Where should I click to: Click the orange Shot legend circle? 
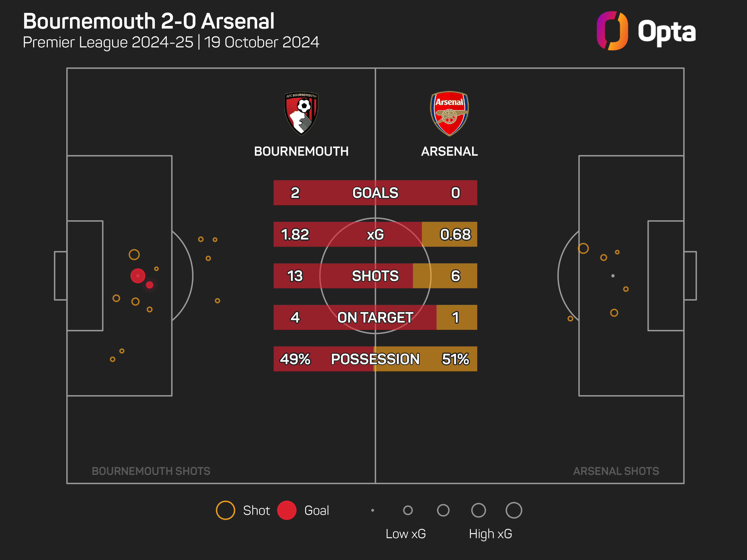tap(225, 510)
